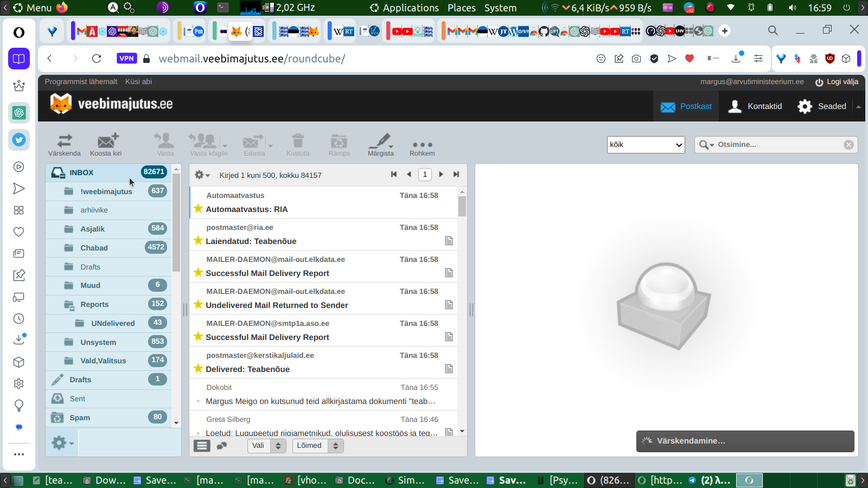
Task: Unflag the star on Laiendatud: Teabenõue message
Action: point(199,241)
